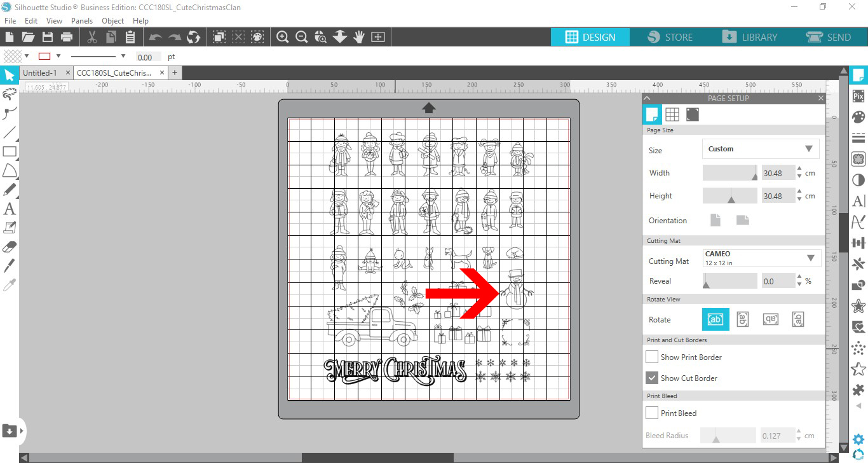
Task: Select the 180-degree rotate view option
Action: click(771, 319)
